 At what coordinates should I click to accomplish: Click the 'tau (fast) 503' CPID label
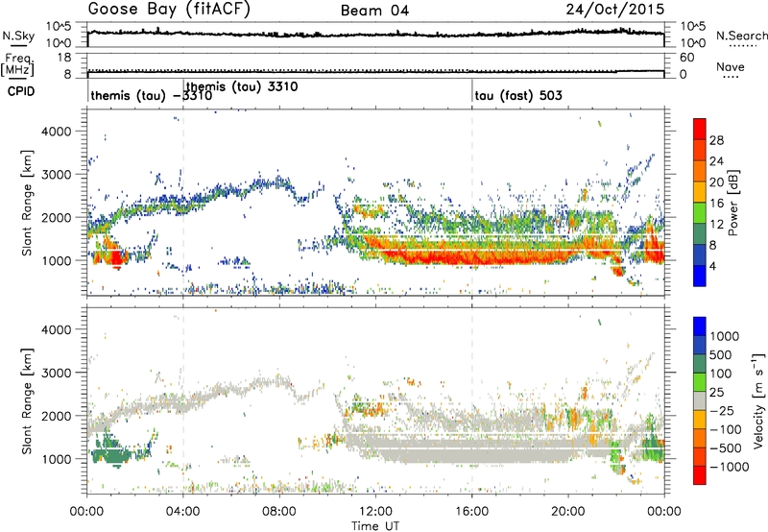(x=518, y=95)
